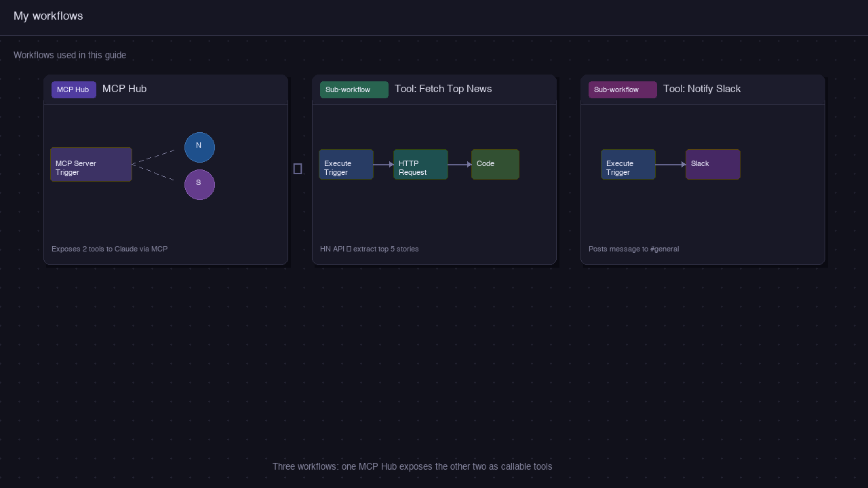Click 'Posts message to #general' description
The width and height of the screenshot is (868, 488).
(633, 249)
